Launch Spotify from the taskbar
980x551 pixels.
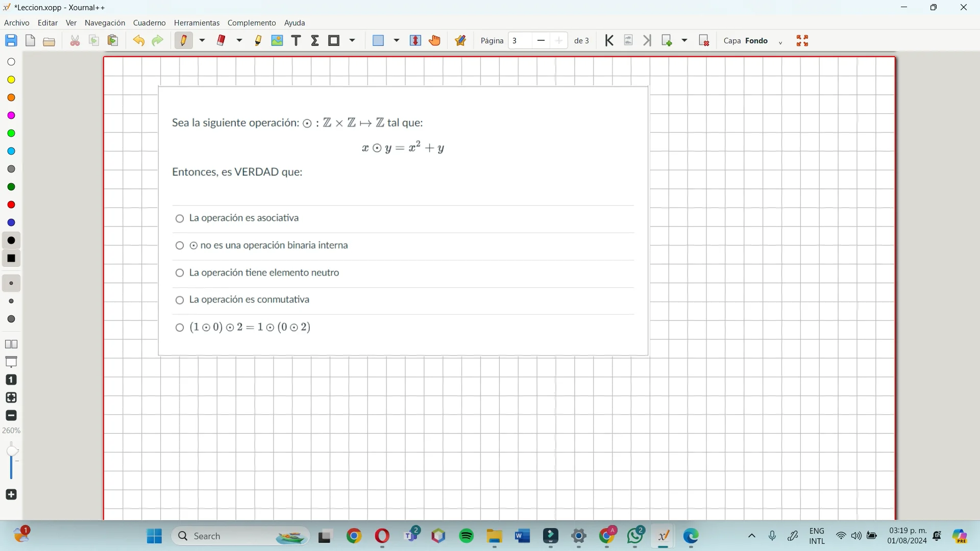466,536
